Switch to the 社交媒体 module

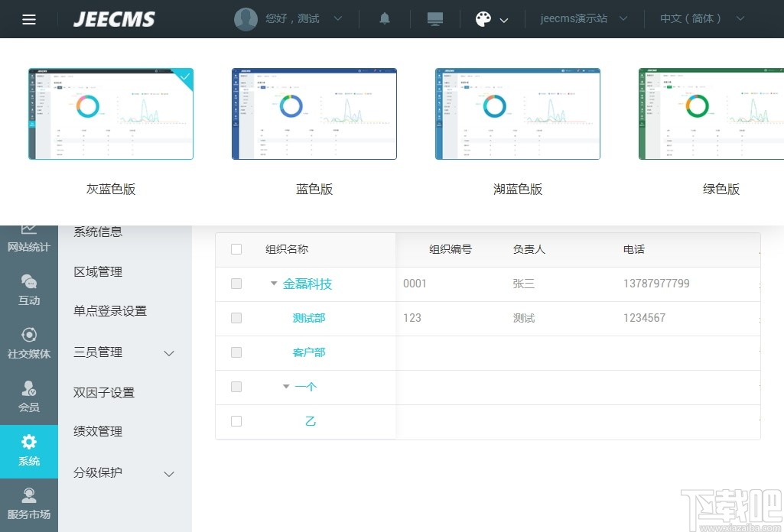pos(29,342)
